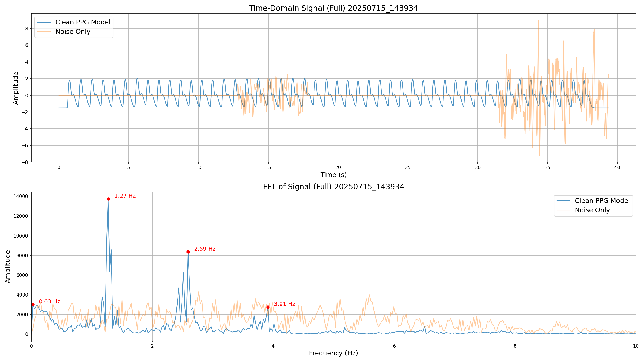Click Clean PPG Model in top legend
The width and height of the screenshot is (644, 362).
click(83, 22)
